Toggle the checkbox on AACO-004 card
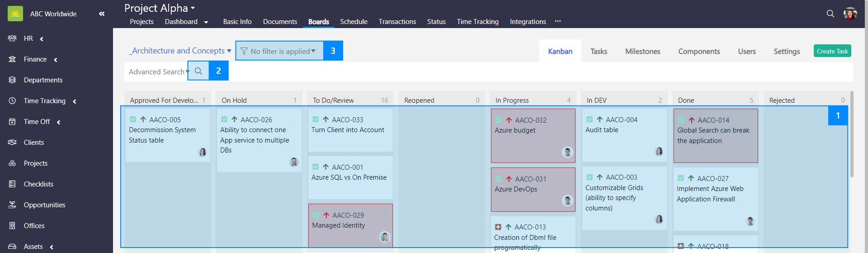 (590, 119)
